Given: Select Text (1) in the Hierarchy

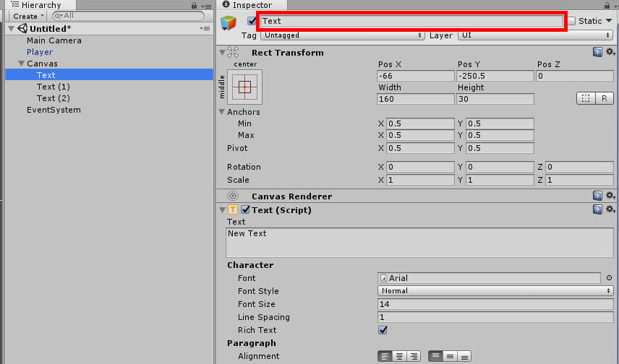Looking at the screenshot, I should point(54,87).
